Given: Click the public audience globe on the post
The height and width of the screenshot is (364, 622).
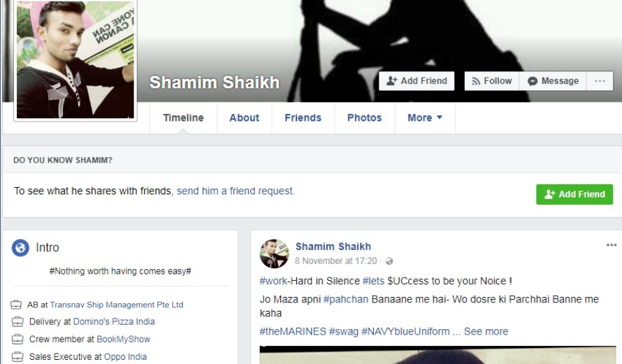Looking at the screenshot, I should (389, 261).
